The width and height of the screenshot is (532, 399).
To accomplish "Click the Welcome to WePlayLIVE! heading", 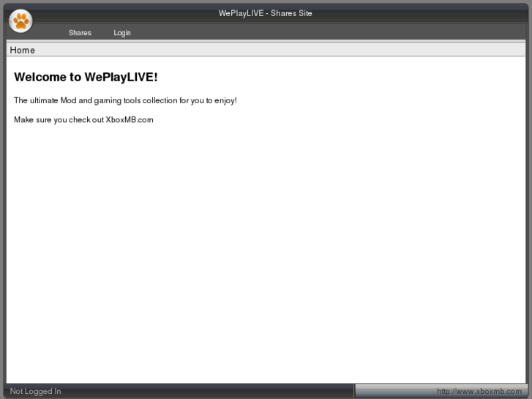I will coord(86,77).
